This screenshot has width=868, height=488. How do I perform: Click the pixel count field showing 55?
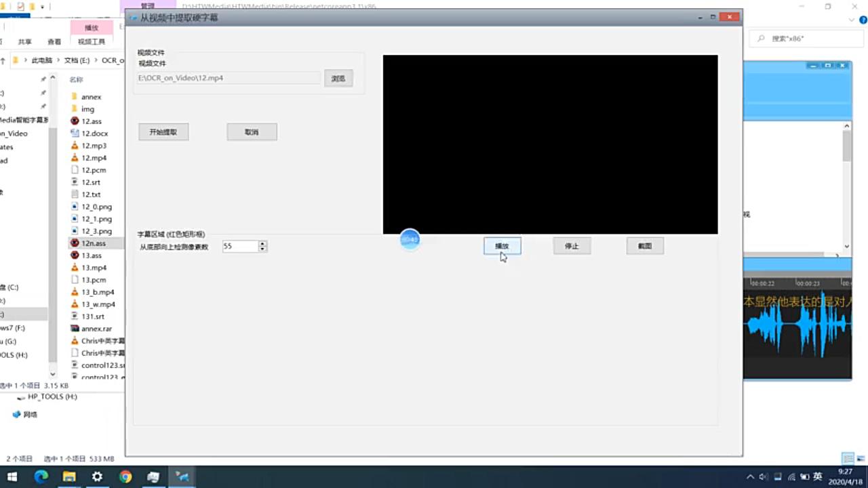pyautogui.click(x=240, y=247)
